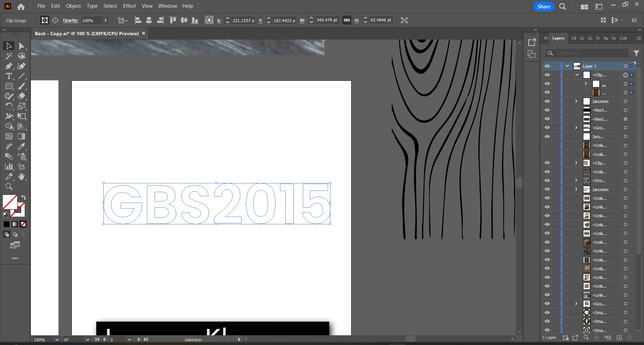Select the Eyedropper tool

point(22,147)
